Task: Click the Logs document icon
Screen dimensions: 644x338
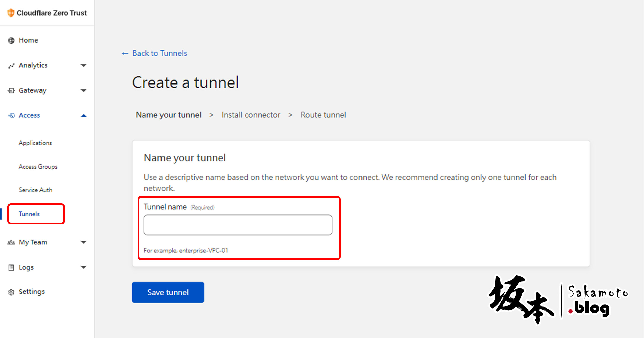Action: (x=11, y=267)
